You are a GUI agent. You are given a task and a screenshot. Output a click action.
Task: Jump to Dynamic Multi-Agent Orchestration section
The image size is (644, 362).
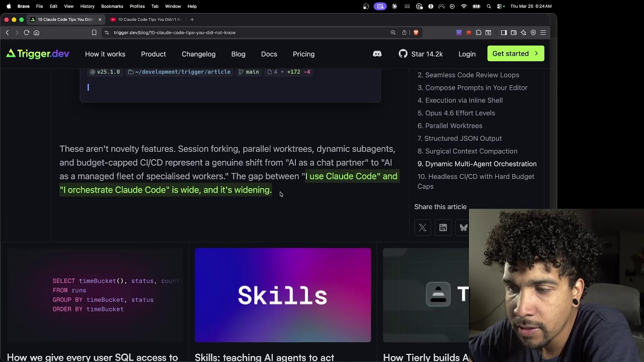(477, 164)
